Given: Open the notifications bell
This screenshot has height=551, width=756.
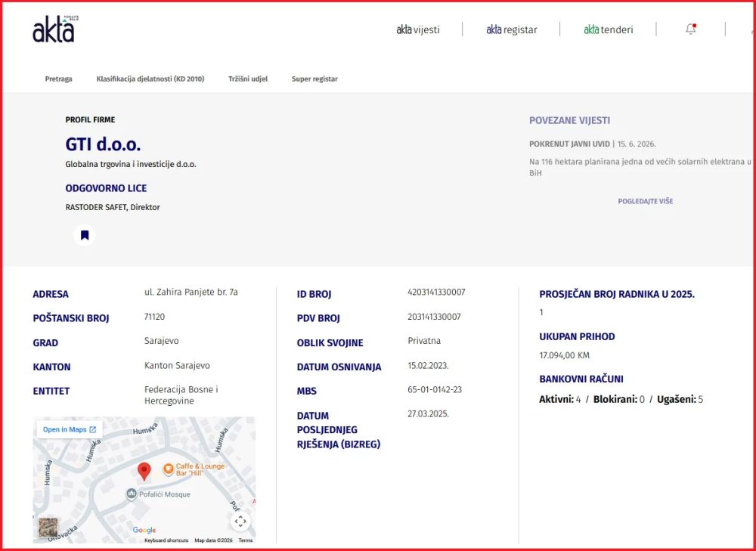Looking at the screenshot, I should [690, 29].
